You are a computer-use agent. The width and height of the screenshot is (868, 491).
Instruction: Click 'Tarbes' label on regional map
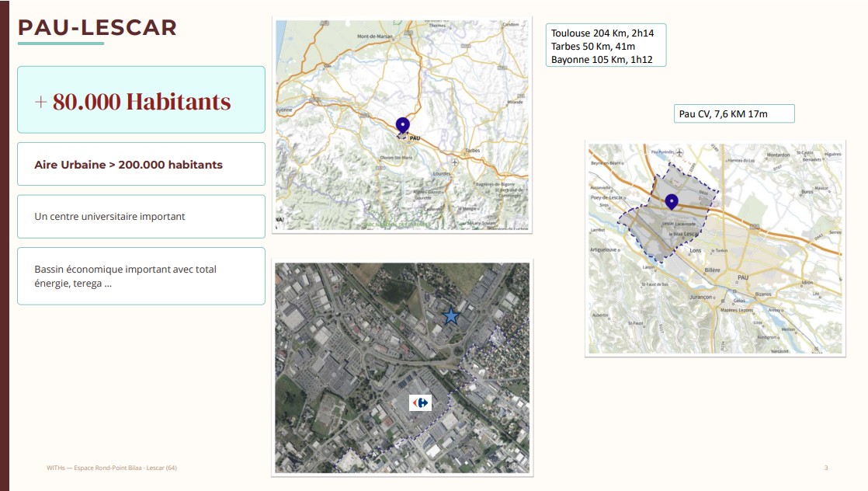pos(473,150)
